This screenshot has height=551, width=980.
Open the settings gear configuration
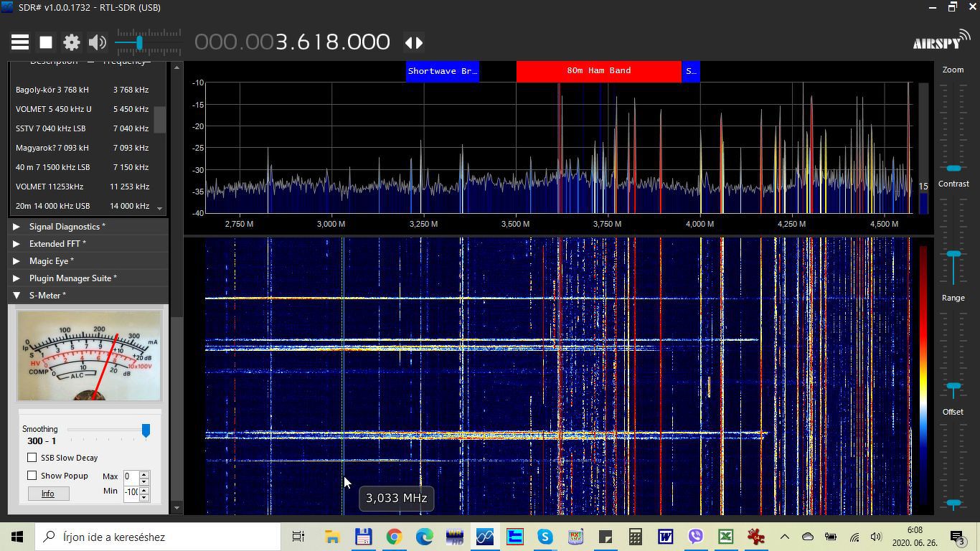pos(72,42)
